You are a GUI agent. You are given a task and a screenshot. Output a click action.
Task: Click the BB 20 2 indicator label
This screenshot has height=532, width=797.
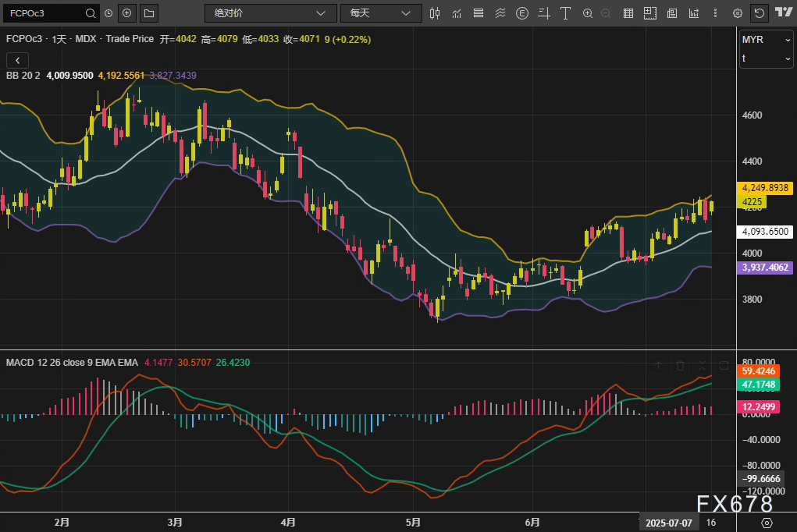coord(23,76)
